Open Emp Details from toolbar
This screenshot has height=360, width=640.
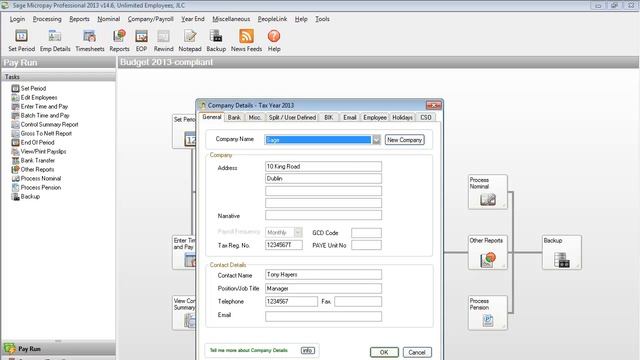coord(55,40)
